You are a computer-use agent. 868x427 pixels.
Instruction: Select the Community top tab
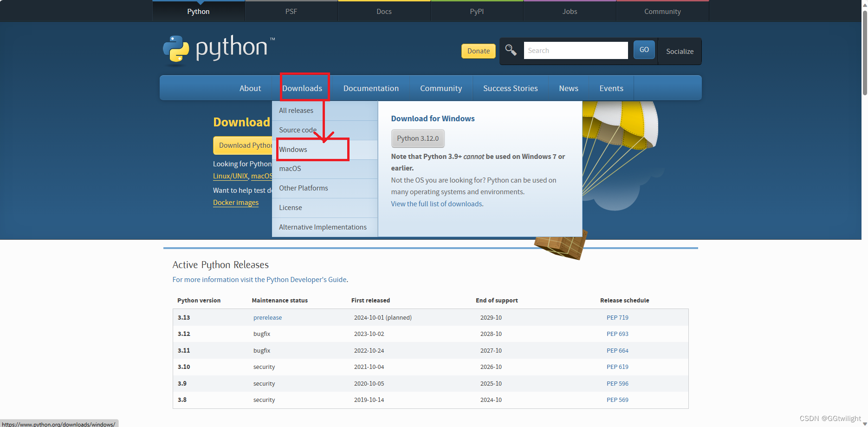tap(662, 11)
